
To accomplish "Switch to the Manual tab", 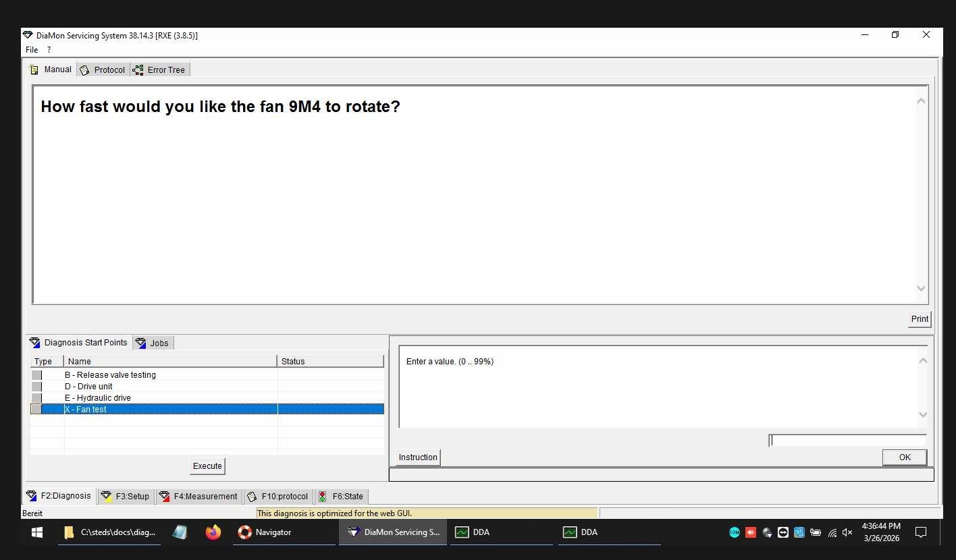I will coord(51,69).
